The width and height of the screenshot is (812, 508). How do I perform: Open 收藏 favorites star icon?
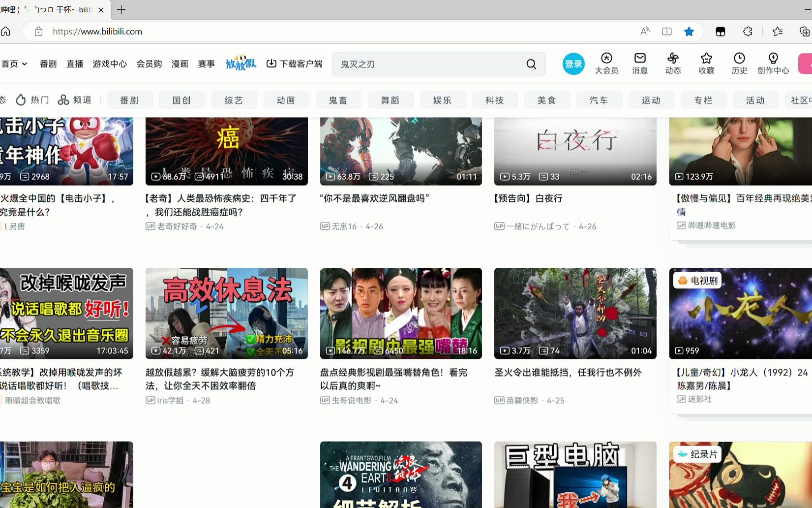(706, 63)
